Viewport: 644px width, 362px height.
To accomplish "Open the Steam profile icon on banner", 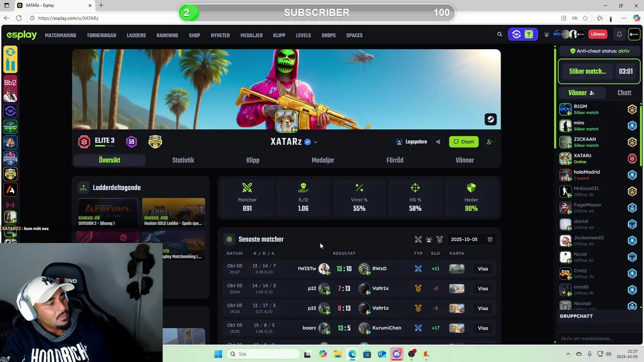I will click(x=491, y=119).
